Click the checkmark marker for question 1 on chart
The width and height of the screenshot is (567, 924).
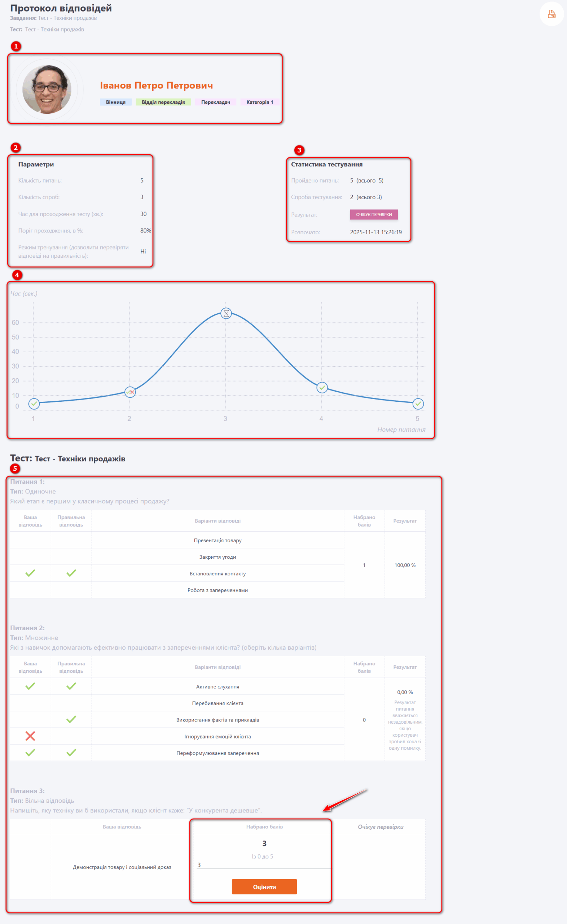click(34, 404)
